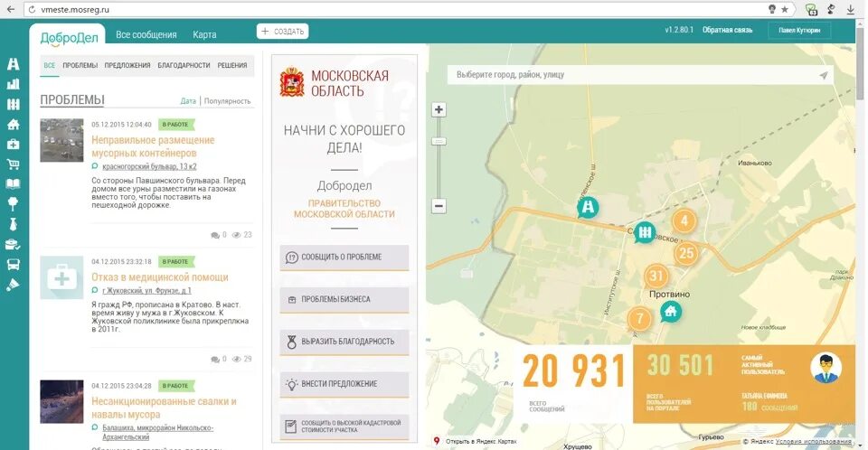868x450 pixels.
Task: Click ПРОБЛЕМЫ БИЗНЕСА button
Action: (x=344, y=299)
